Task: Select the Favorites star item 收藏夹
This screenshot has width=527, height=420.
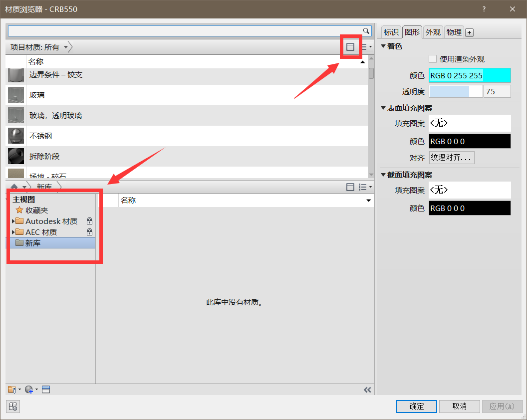Action: (32, 210)
